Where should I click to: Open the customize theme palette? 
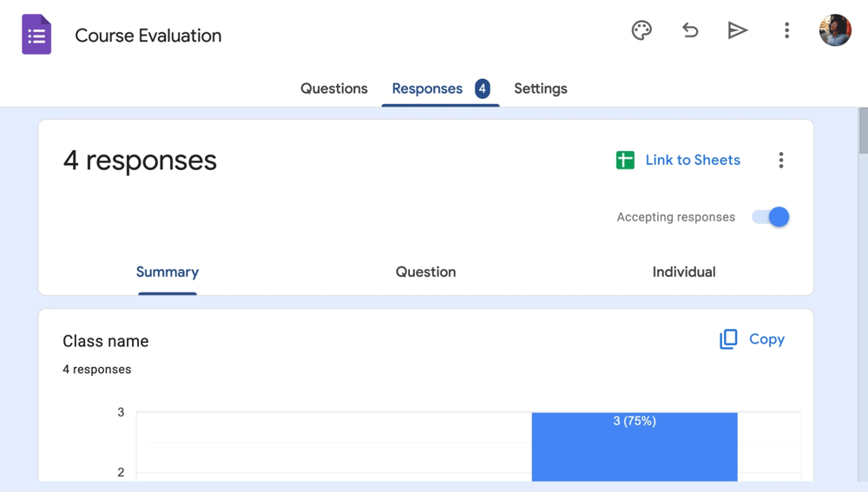tap(641, 30)
